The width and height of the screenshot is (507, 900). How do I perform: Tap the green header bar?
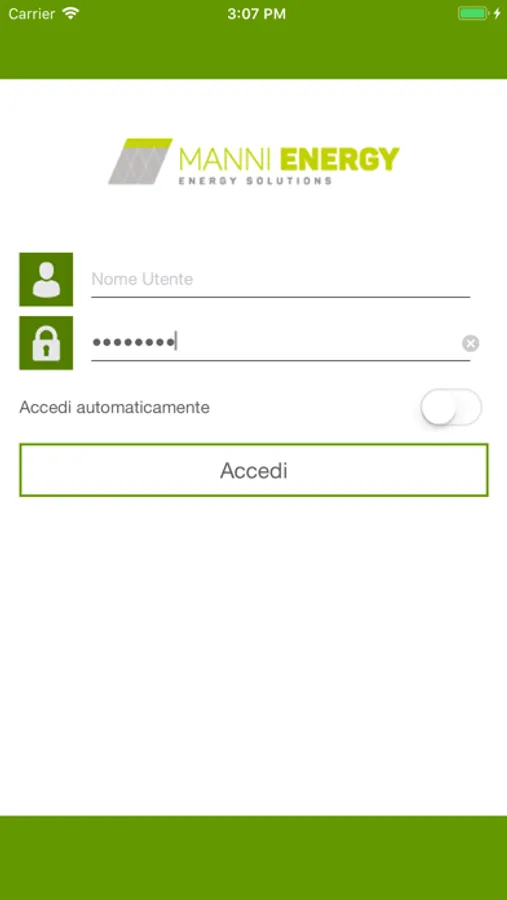[x=253, y=53]
